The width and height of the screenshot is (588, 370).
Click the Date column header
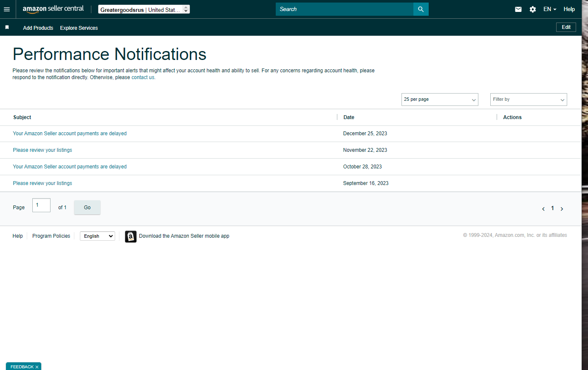click(x=349, y=117)
